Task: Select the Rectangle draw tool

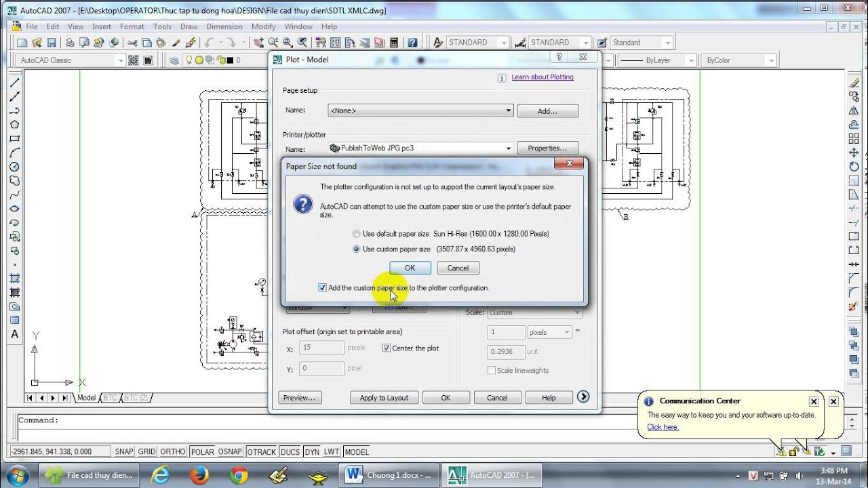Action: (x=14, y=138)
